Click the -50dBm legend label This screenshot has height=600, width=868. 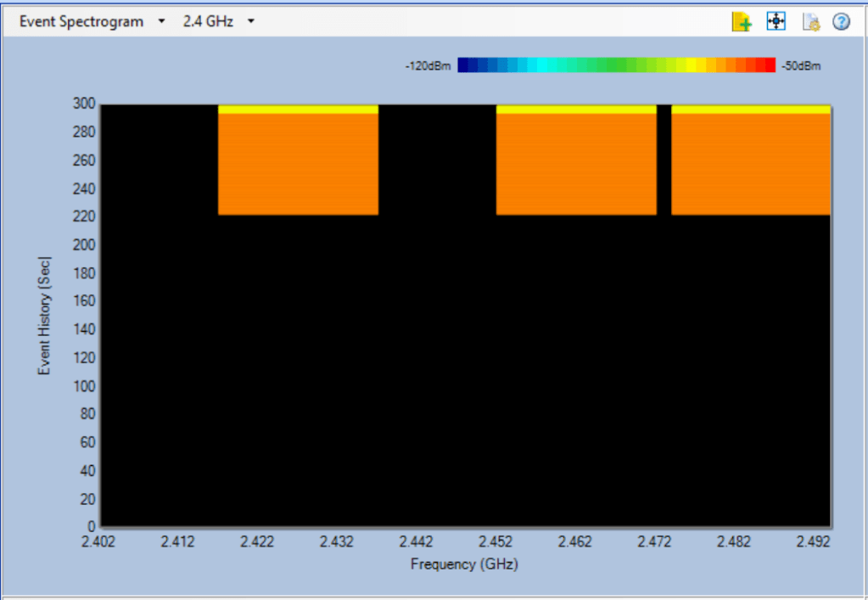pos(801,65)
